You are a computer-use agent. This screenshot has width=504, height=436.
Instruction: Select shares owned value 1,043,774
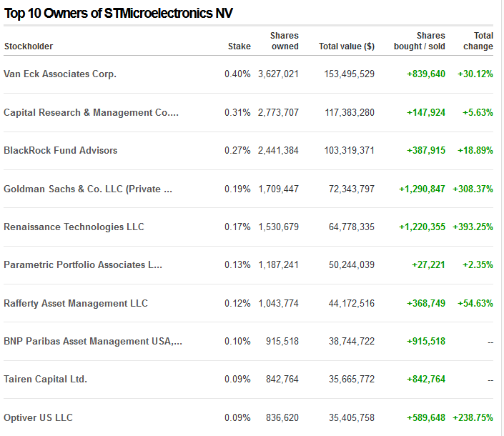[x=279, y=303]
